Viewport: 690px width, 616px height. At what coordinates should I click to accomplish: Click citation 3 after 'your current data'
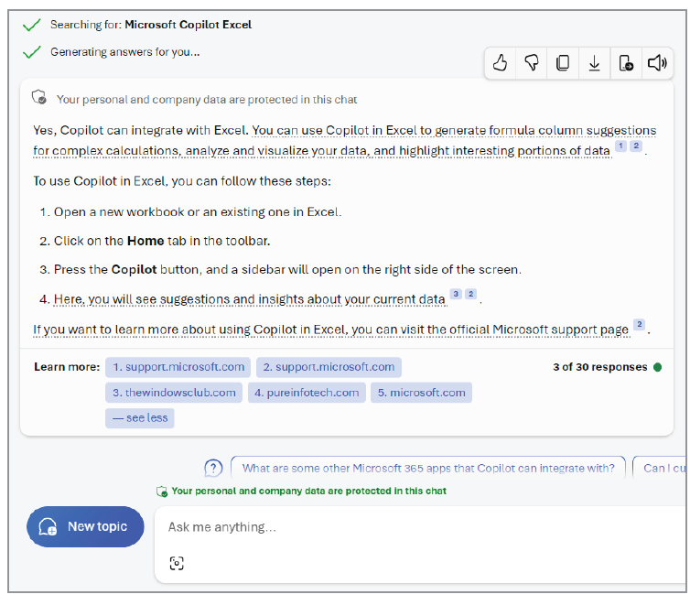pos(455,294)
